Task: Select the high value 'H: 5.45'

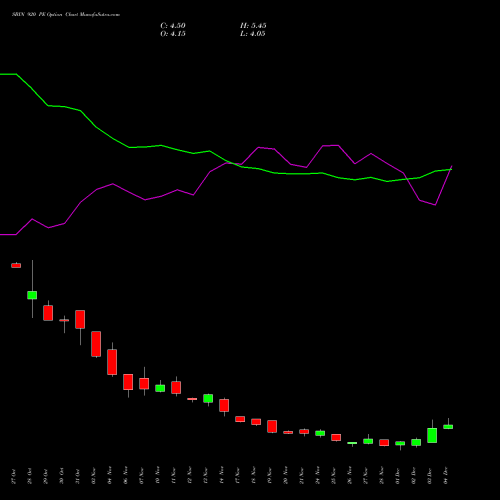Action: (253, 26)
